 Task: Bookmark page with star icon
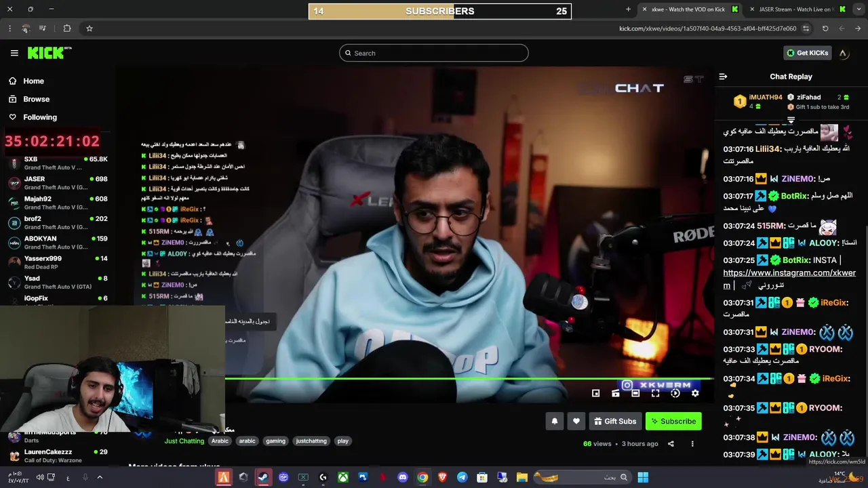[89, 28]
